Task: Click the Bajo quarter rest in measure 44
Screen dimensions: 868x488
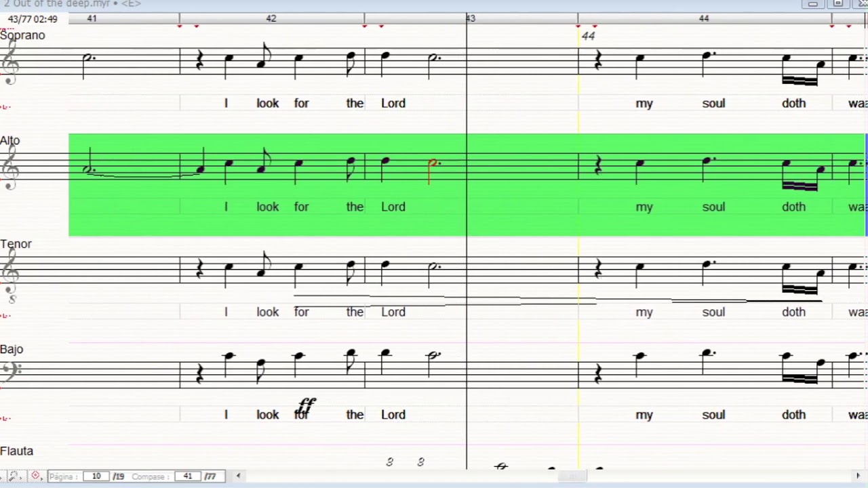Action: (598, 373)
